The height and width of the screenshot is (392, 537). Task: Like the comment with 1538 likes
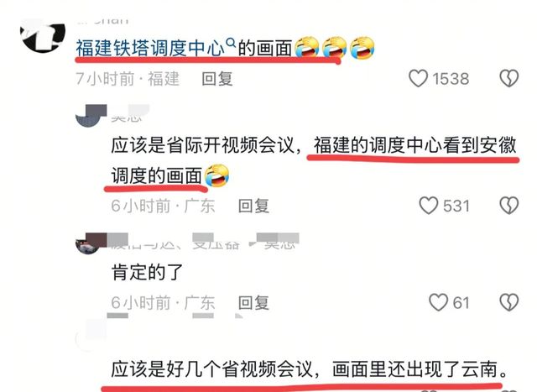tap(418, 78)
